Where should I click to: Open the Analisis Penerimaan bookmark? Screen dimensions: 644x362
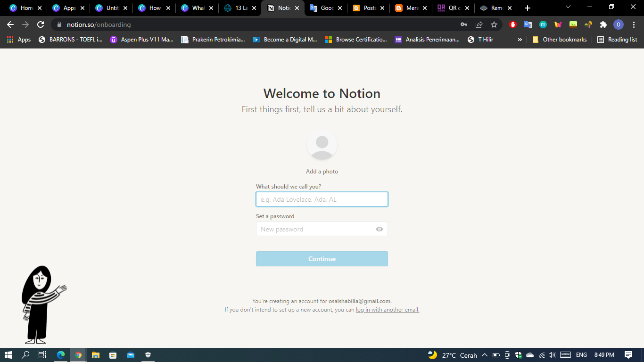[x=428, y=40]
